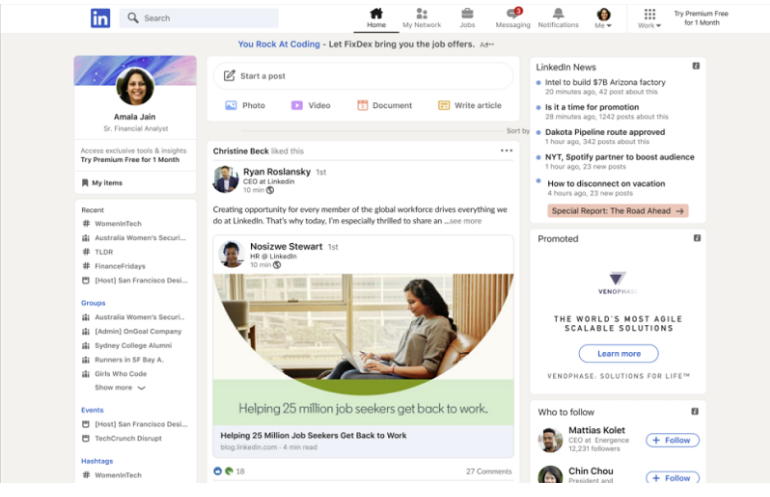This screenshot has height=497, width=770.
Task: Click the Hashtags section heading
Action: coord(97,461)
